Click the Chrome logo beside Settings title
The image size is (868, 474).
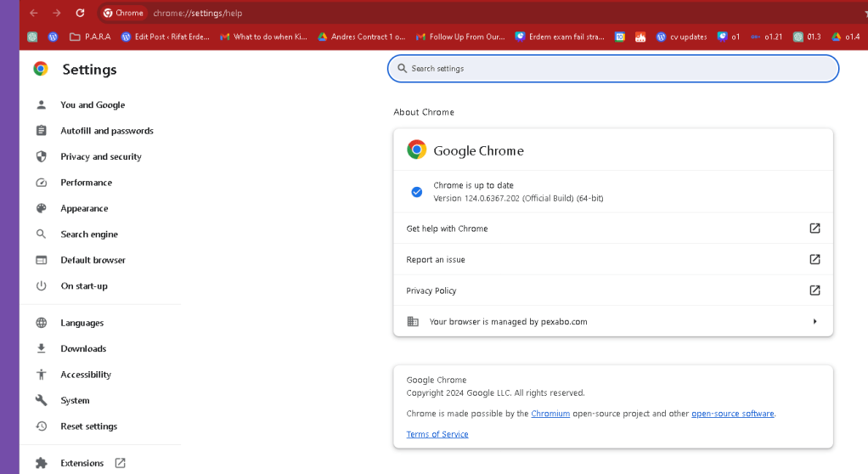pyautogui.click(x=41, y=69)
